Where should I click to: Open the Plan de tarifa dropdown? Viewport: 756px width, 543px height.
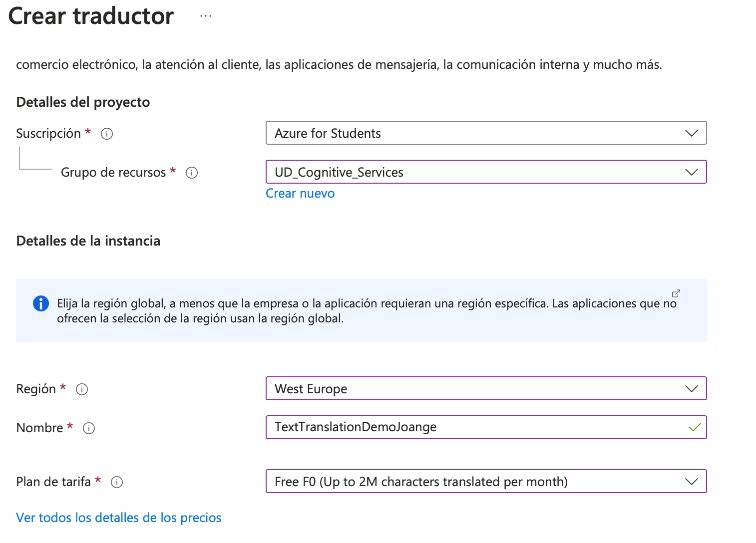(x=692, y=481)
